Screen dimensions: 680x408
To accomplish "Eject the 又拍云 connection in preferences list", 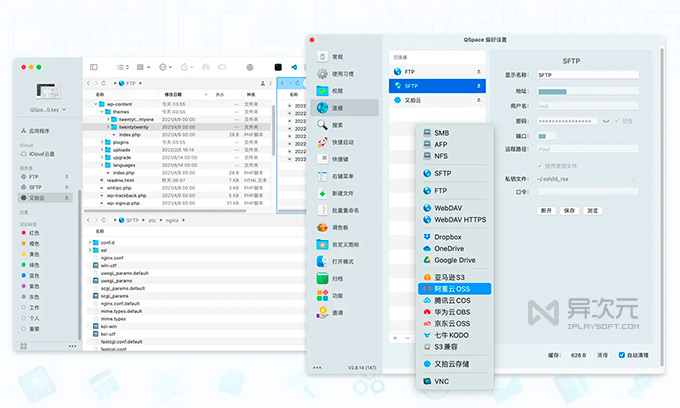I will click(478, 100).
